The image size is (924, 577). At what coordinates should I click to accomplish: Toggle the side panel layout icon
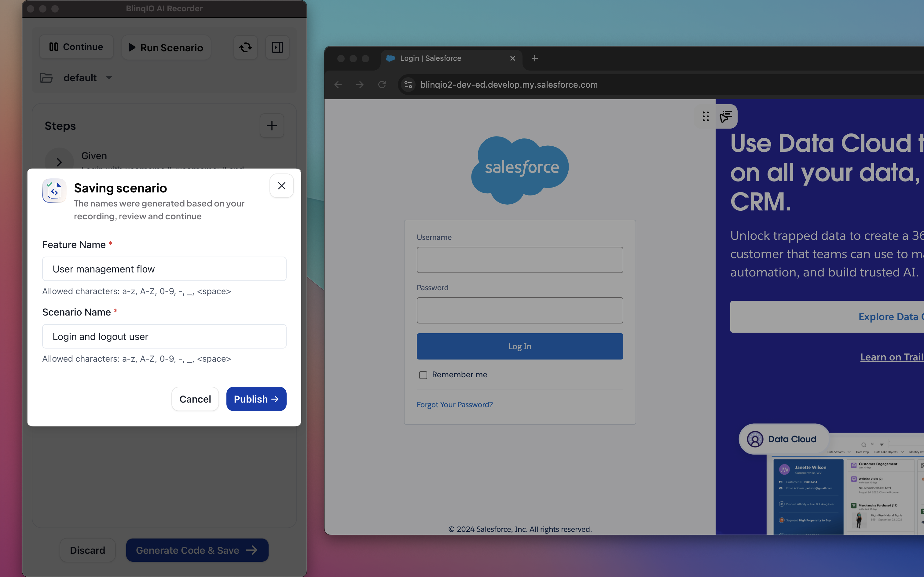pyautogui.click(x=277, y=47)
